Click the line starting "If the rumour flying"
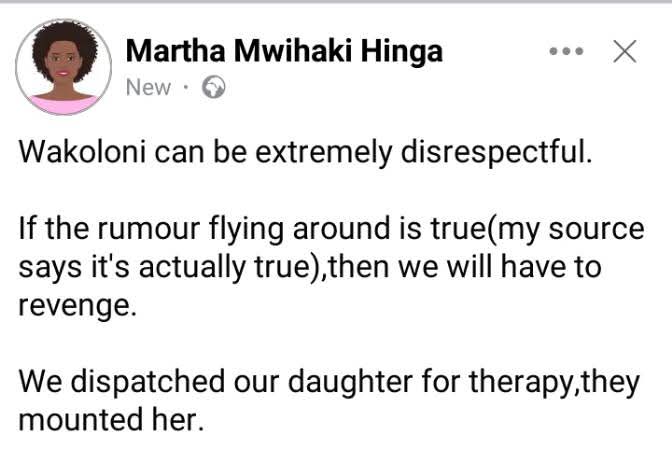 point(331,231)
